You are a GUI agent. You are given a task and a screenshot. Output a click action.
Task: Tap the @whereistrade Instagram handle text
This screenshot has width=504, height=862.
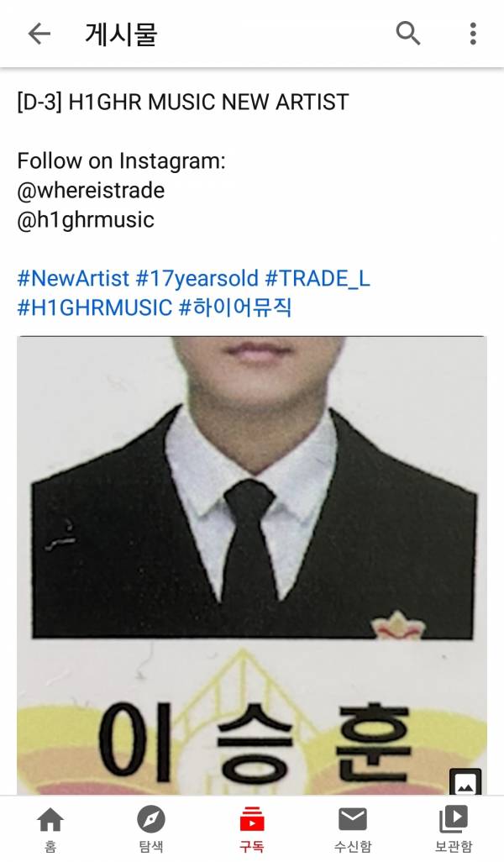91,191
